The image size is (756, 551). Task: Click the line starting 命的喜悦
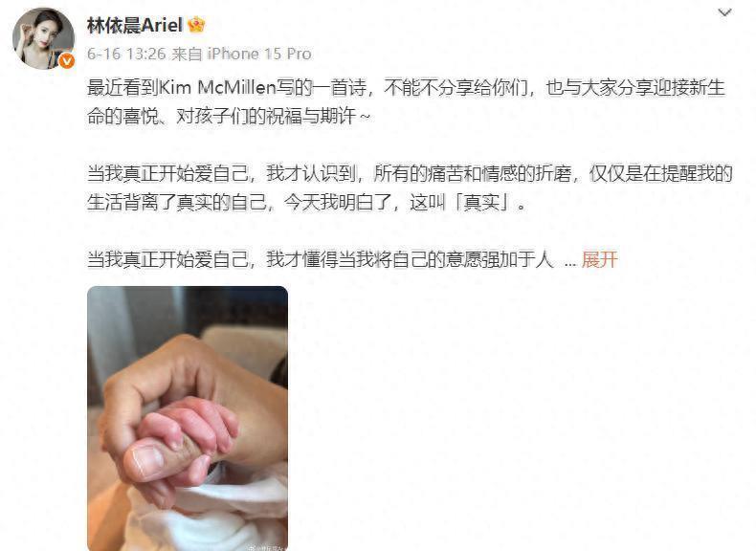[x=229, y=116]
